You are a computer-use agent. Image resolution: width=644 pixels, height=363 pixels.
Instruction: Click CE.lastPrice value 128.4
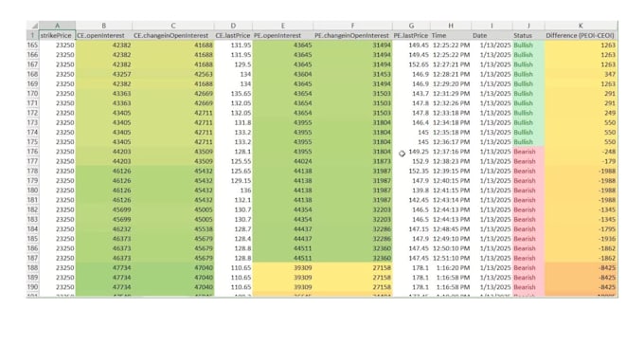click(233, 239)
